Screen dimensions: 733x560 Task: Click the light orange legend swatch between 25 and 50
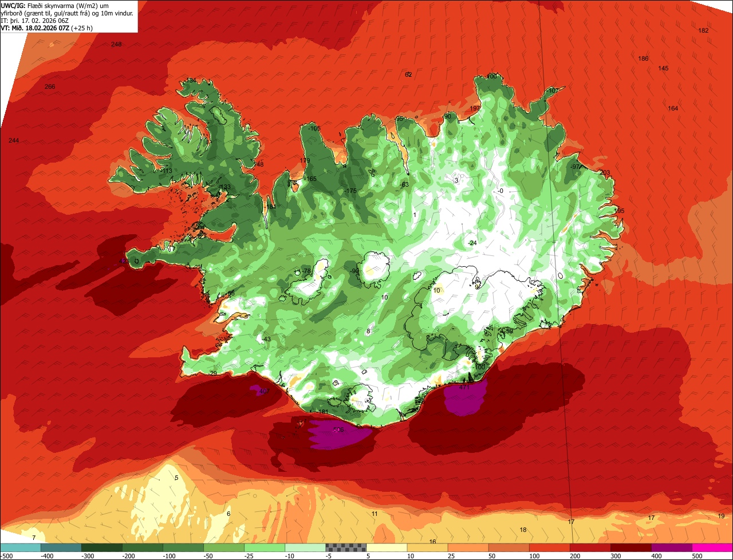coord(468,547)
